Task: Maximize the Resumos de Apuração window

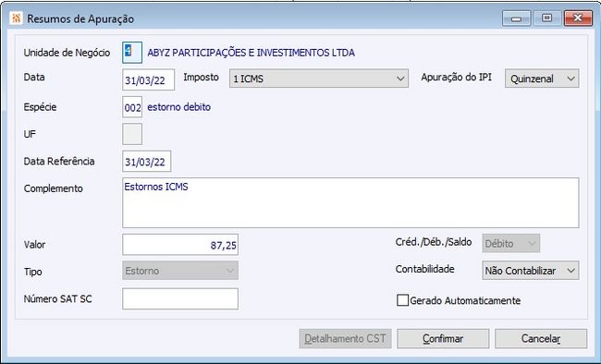Action: pos(547,18)
